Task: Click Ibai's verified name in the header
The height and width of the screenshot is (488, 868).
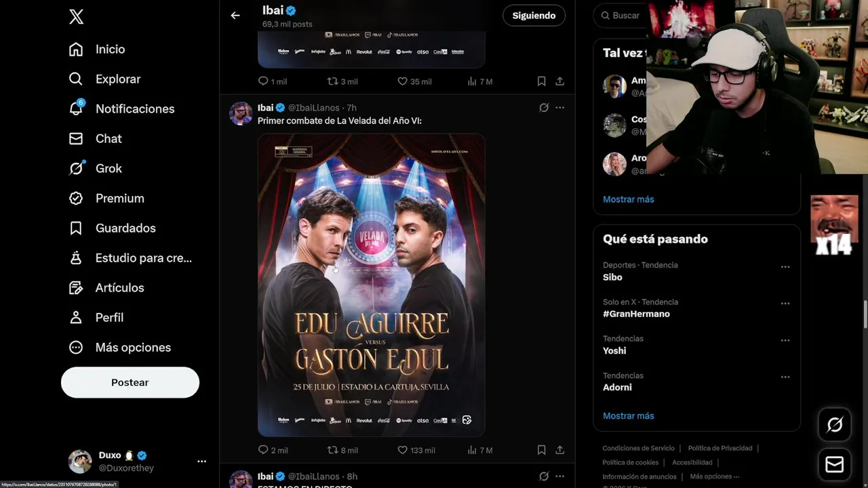Action: point(279,10)
